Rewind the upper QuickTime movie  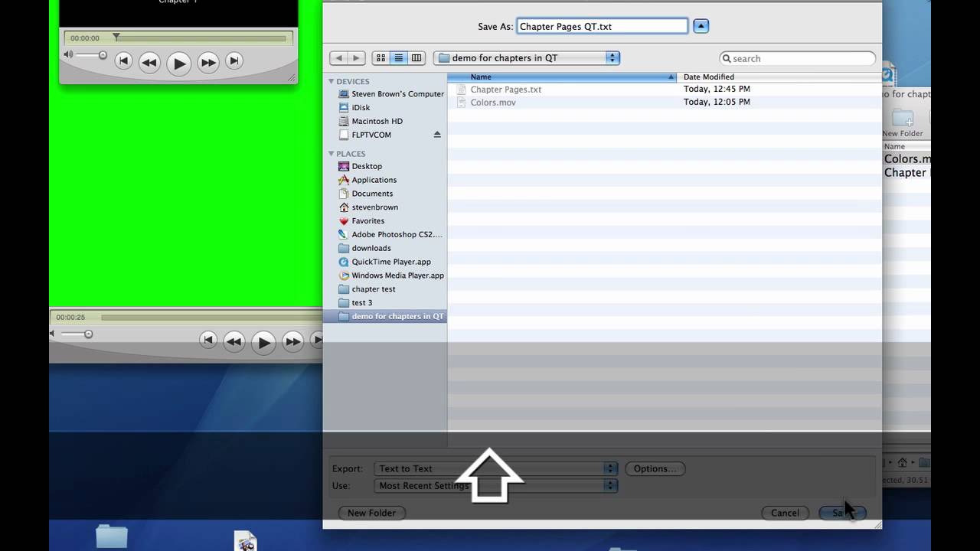149,63
